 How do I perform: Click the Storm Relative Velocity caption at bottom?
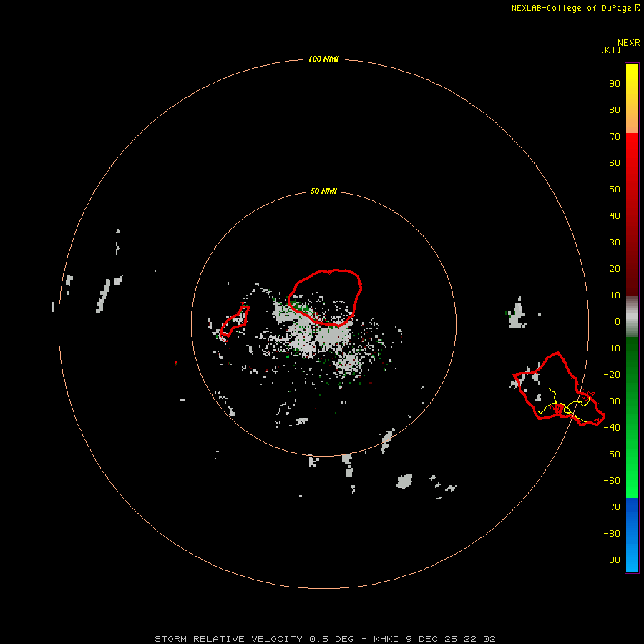pos(325,639)
